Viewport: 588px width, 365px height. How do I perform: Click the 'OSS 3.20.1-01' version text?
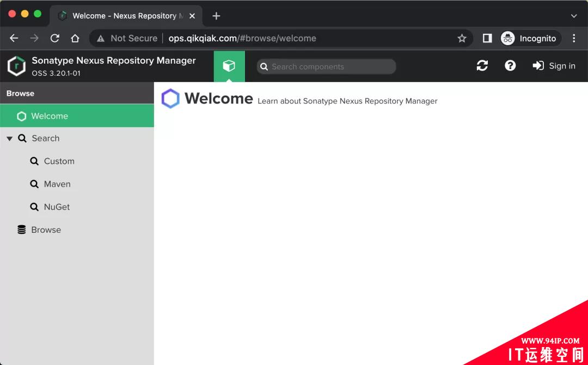(56, 73)
